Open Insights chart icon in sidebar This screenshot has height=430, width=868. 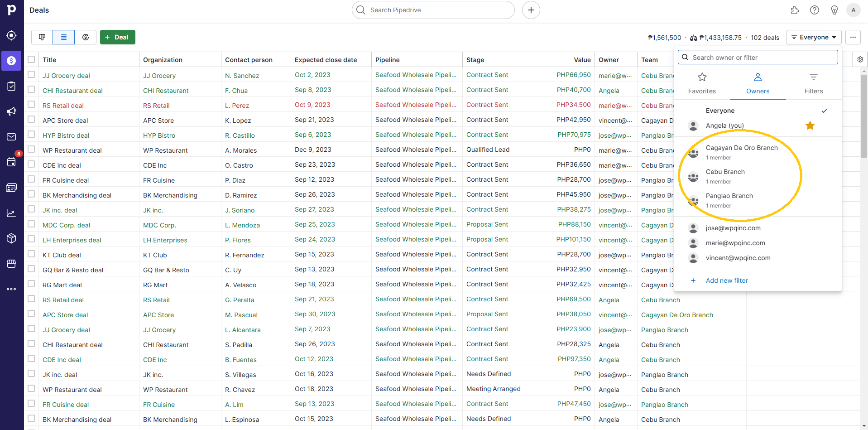pos(12,213)
